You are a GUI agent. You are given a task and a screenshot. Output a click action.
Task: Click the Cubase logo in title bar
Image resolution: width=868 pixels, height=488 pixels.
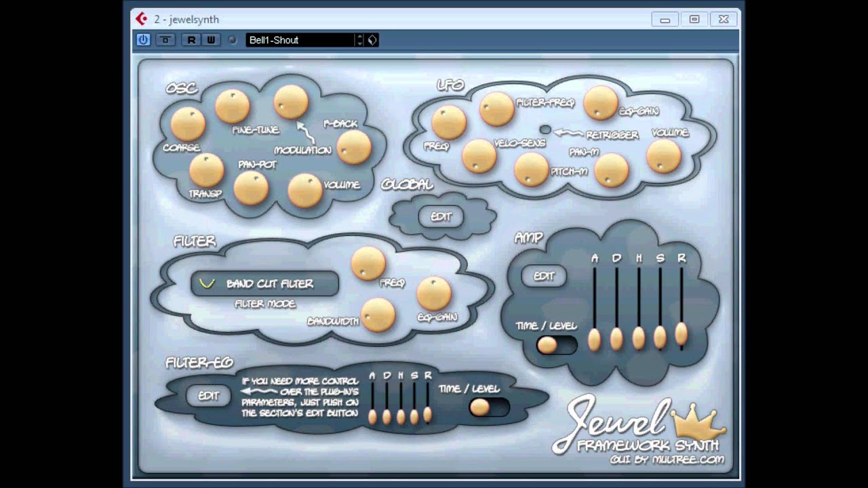tap(141, 18)
